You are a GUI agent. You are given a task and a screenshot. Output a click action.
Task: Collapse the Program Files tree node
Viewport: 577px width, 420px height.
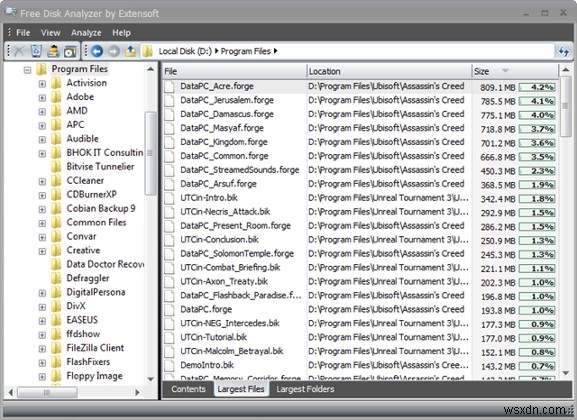click(27, 70)
